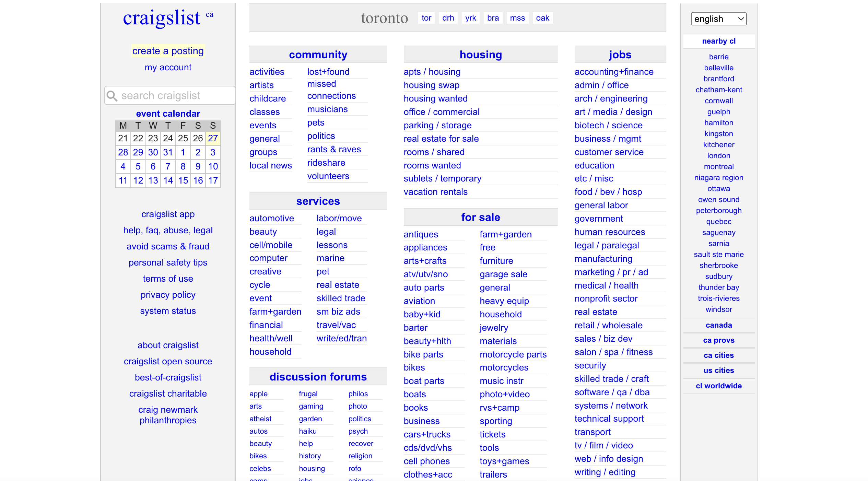Open the cars+trucks for sale category

pyautogui.click(x=427, y=434)
